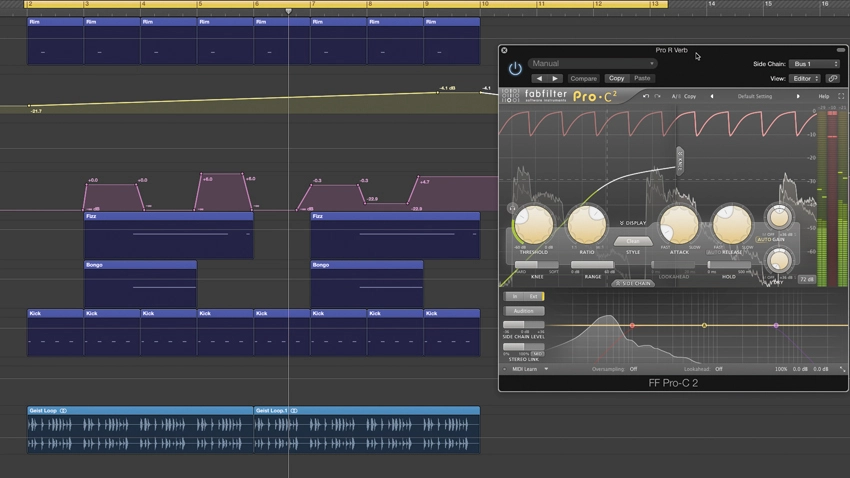Open the Oversampling Off setting
Screen dimensions: 850x478
(x=633, y=369)
